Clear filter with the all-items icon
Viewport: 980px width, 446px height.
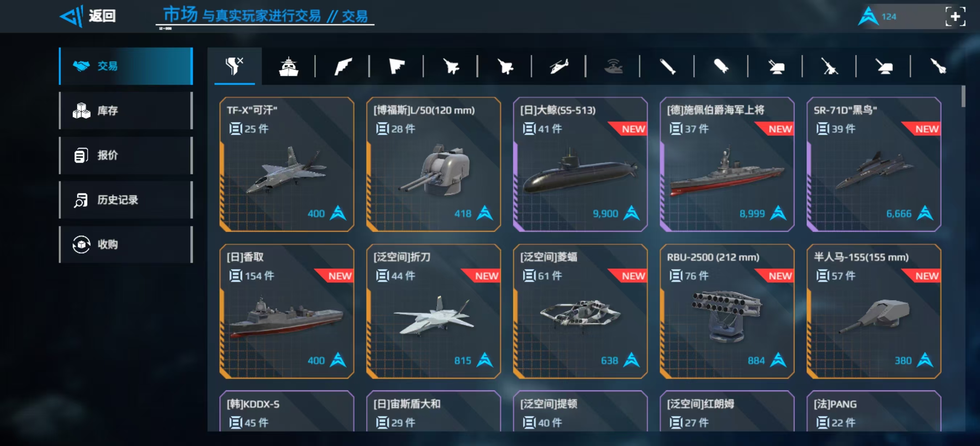(x=234, y=66)
